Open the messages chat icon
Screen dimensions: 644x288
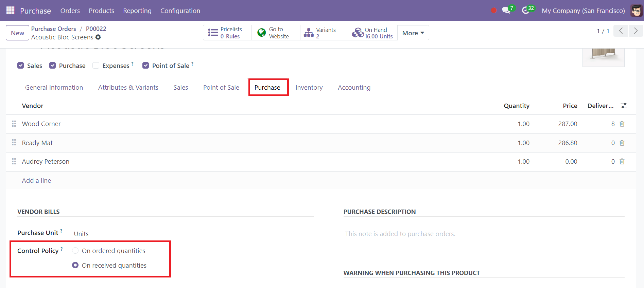click(x=506, y=11)
